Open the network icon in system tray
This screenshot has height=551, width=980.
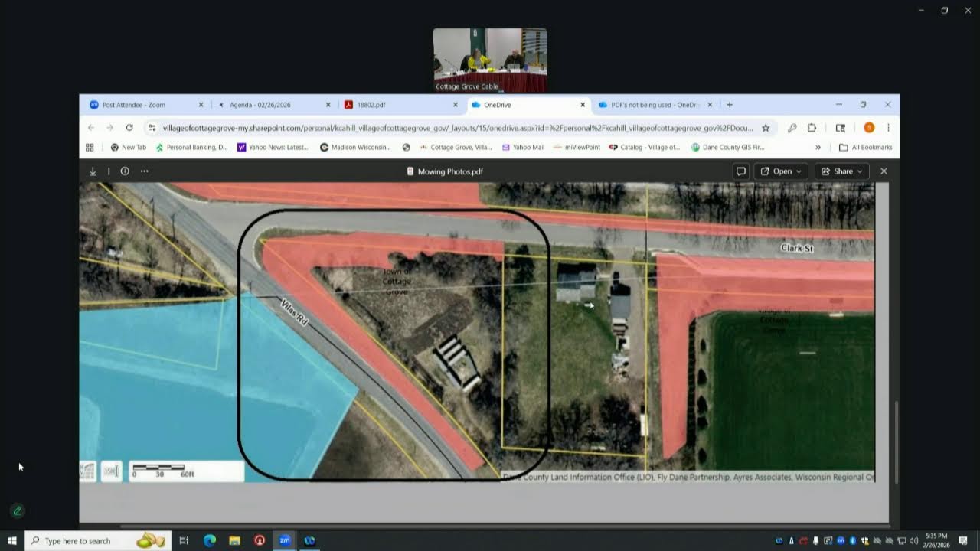(901, 541)
